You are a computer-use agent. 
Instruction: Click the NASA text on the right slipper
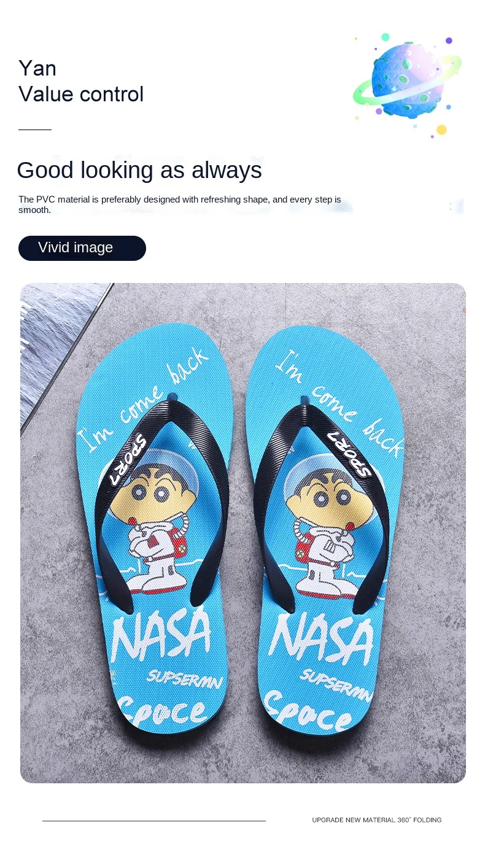(322, 639)
